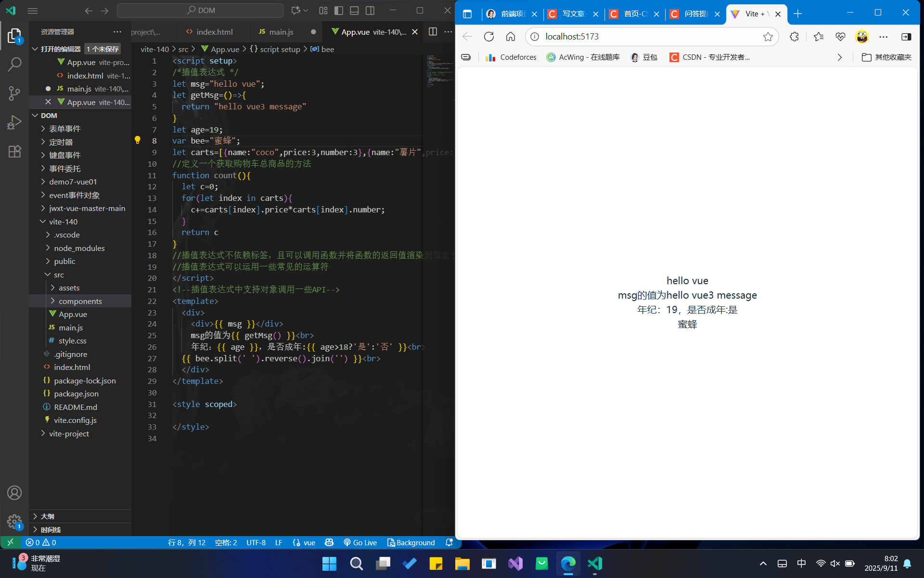Image resolution: width=924 pixels, height=578 pixels.
Task: Toggle the Edge sidebar
Action: pos(906,37)
